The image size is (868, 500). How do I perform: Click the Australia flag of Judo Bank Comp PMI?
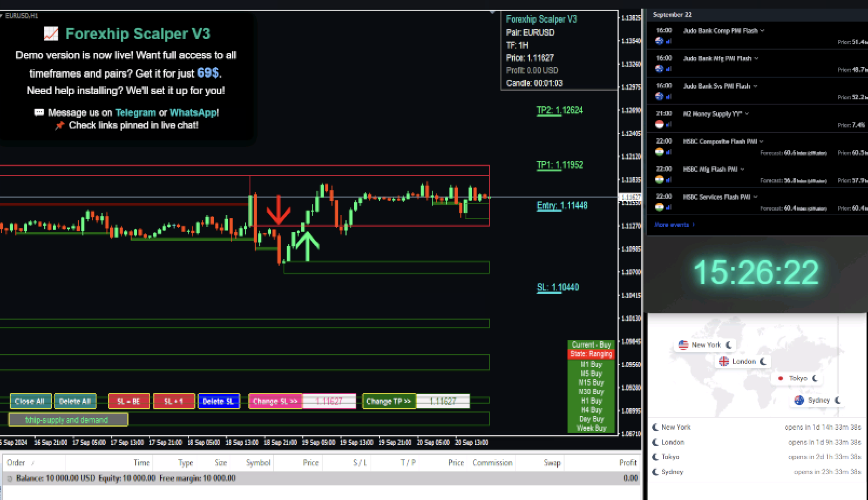coord(659,41)
